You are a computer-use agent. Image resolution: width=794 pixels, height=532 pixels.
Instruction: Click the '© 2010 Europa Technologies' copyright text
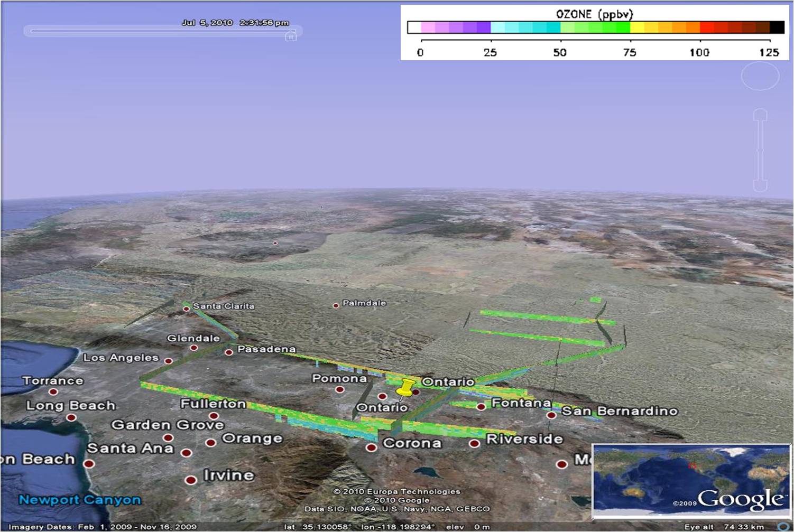coord(397,491)
